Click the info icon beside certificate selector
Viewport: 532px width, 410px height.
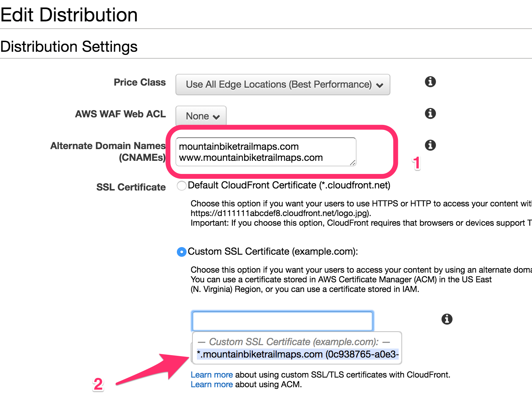(x=447, y=319)
